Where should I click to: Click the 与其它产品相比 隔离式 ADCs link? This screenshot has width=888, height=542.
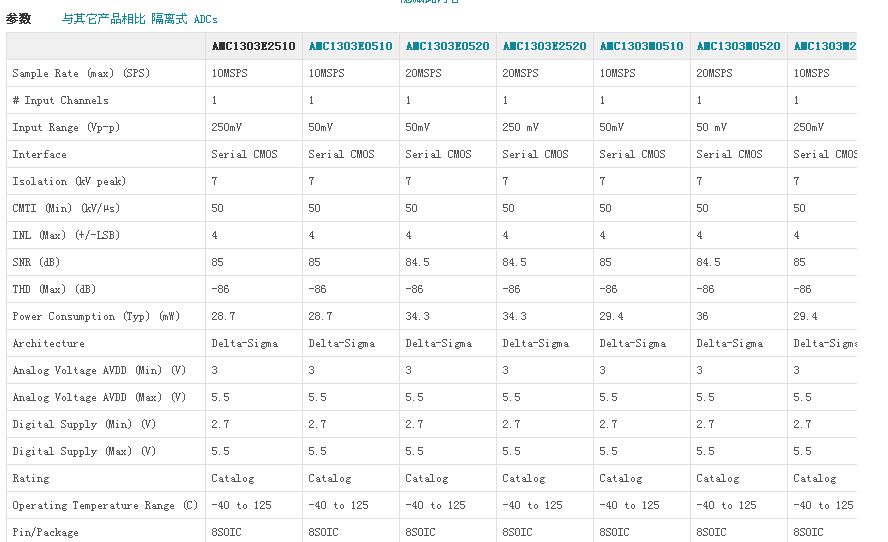(x=139, y=19)
